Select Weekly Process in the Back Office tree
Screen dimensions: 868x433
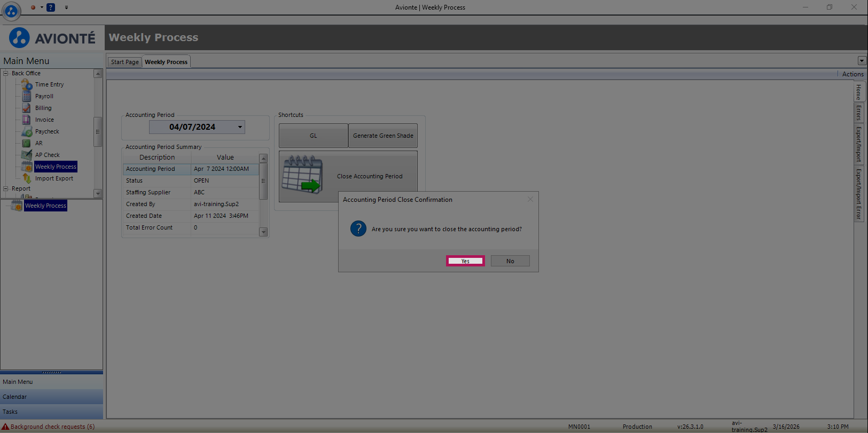click(56, 167)
